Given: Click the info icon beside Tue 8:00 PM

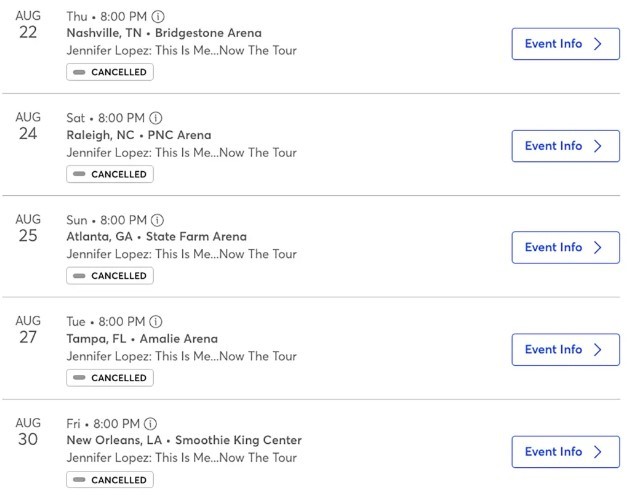Looking at the screenshot, I should [x=156, y=322].
